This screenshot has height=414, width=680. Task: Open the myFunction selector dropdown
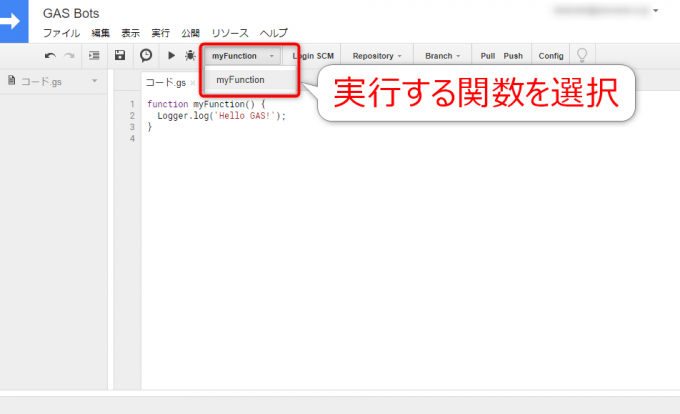click(242, 56)
